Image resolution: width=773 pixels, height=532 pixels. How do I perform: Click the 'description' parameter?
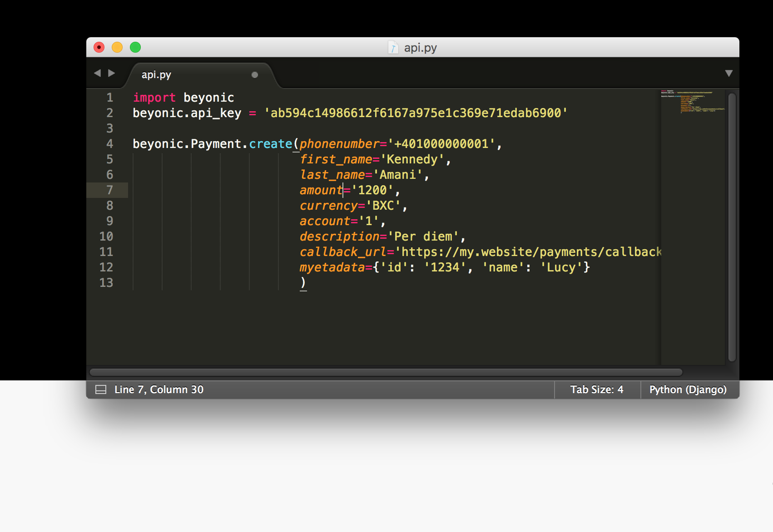340,236
